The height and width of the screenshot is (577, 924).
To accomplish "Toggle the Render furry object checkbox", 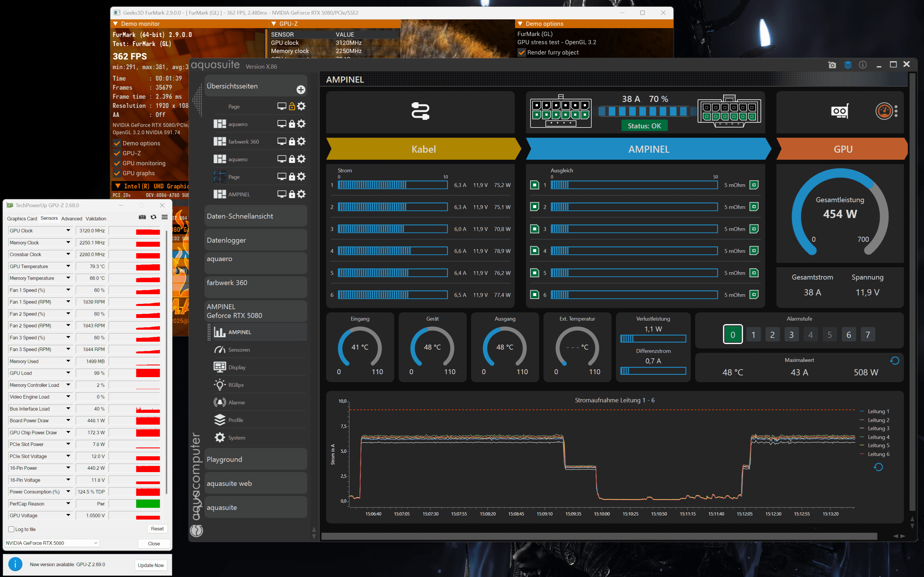I will [521, 53].
